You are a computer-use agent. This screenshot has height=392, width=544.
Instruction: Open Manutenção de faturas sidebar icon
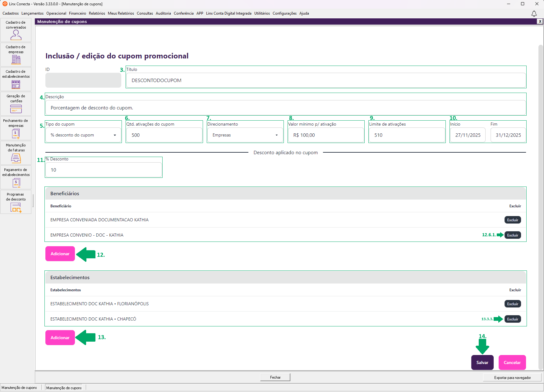[16, 153]
